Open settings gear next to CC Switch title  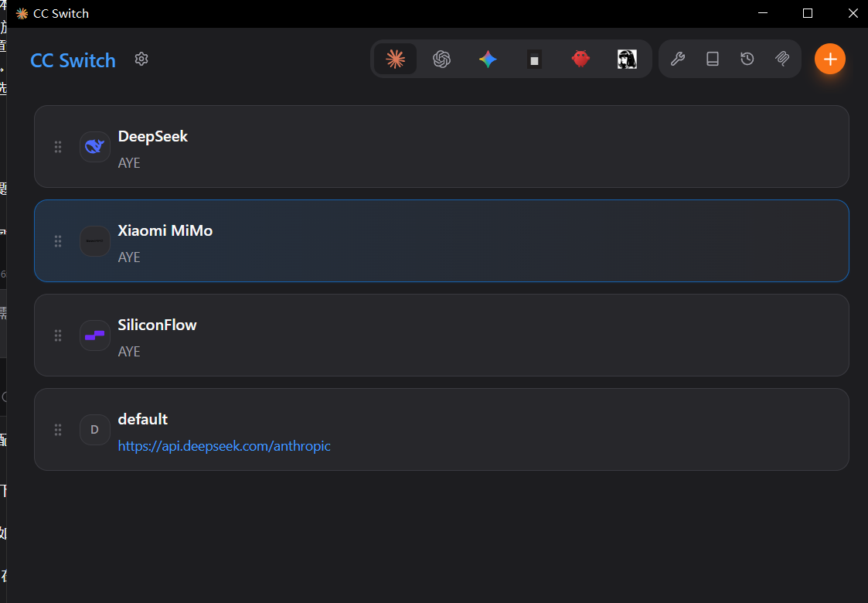coord(141,59)
